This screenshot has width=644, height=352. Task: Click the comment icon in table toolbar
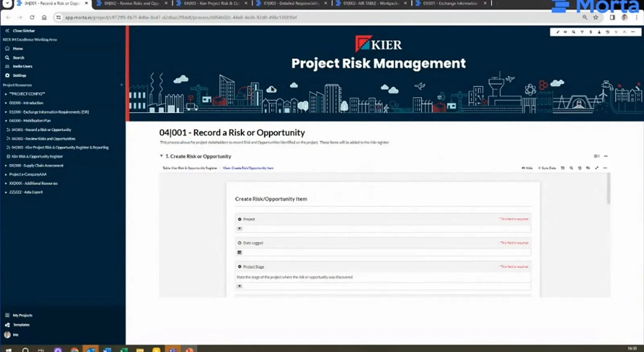588,168
